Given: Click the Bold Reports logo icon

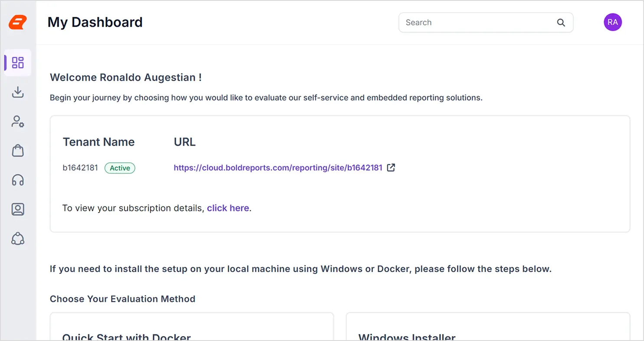Looking at the screenshot, I should 18,23.
